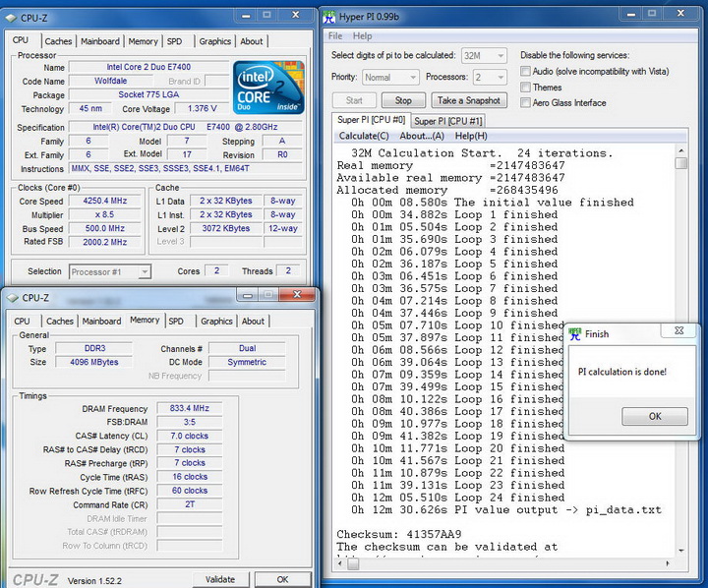This screenshot has width=708, height=588.
Task: Open About...(A) menu in Super PI
Action: pyautogui.click(x=422, y=136)
